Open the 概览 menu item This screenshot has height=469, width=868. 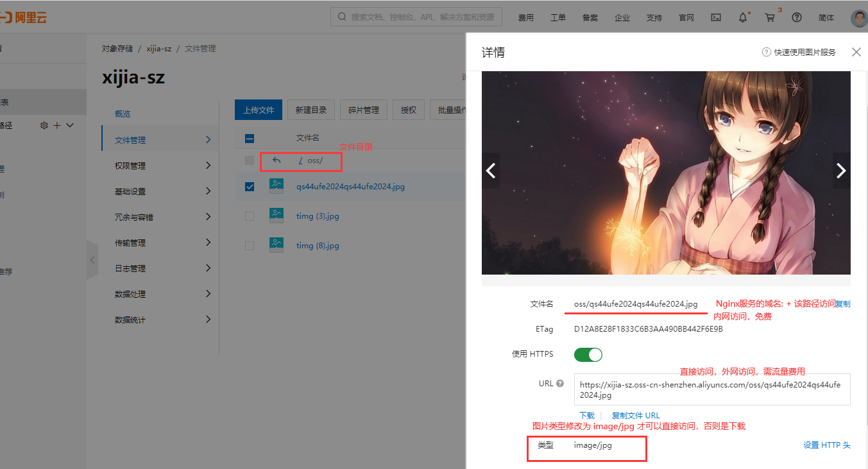pos(123,114)
